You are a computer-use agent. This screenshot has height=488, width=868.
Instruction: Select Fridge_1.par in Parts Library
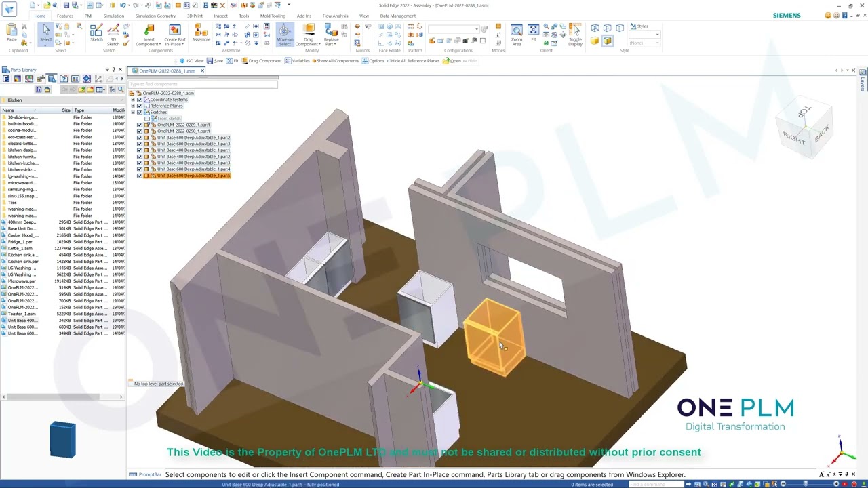(20, 242)
